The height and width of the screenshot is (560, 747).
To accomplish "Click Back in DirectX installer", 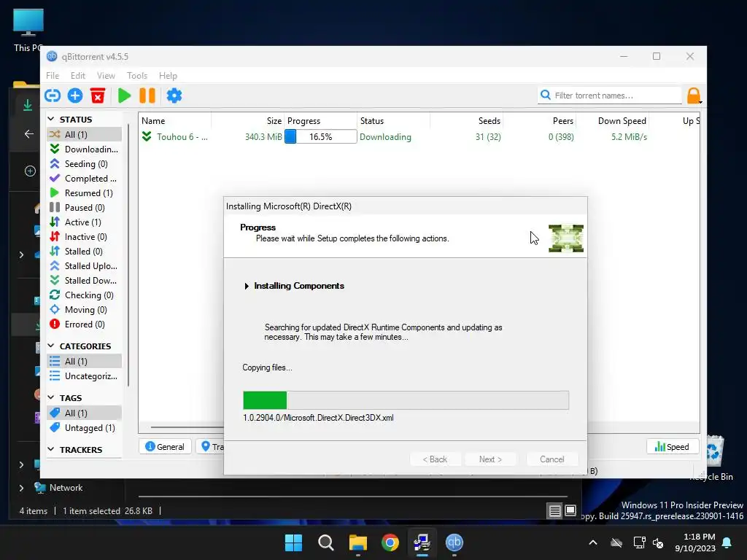I will click(x=435, y=459).
